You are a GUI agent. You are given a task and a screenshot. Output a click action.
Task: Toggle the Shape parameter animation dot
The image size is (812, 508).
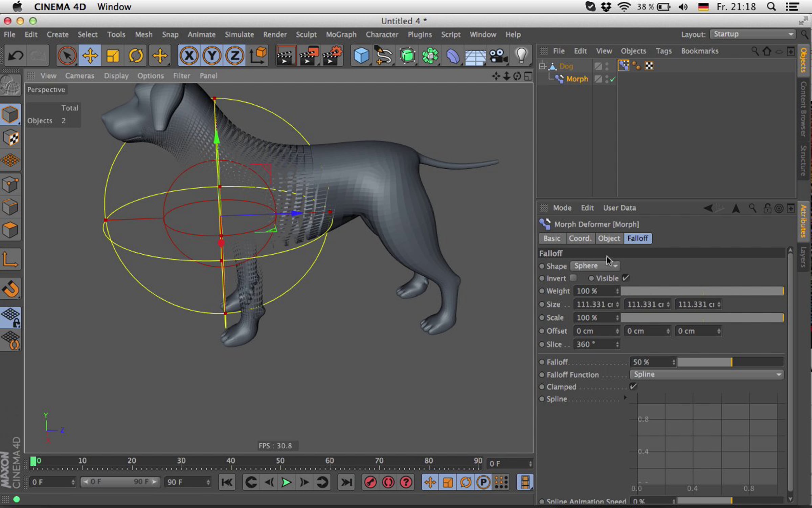(x=542, y=266)
